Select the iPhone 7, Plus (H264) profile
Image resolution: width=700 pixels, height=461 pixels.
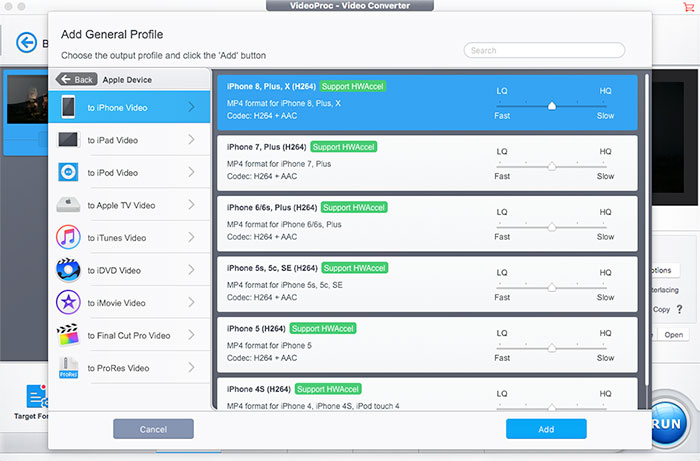coord(427,163)
